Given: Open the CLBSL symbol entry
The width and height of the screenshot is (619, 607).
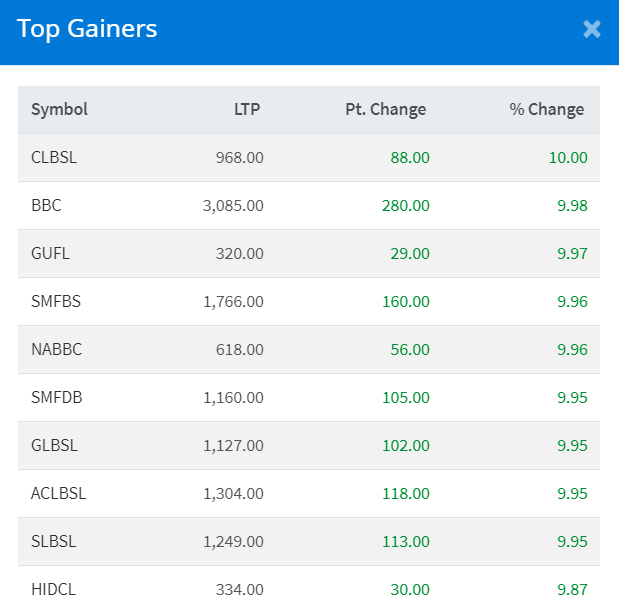Looking at the screenshot, I should [53, 157].
